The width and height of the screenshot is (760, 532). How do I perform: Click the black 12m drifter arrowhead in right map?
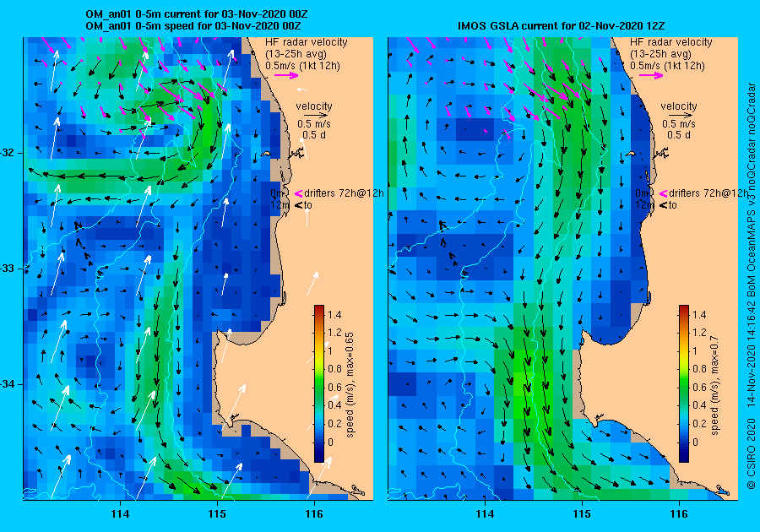(x=663, y=205)
